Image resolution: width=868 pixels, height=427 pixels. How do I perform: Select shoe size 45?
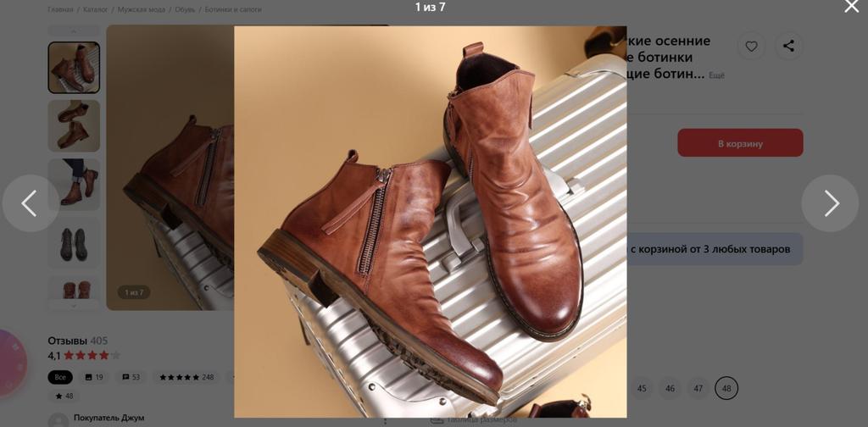click(x=642, y=388)
